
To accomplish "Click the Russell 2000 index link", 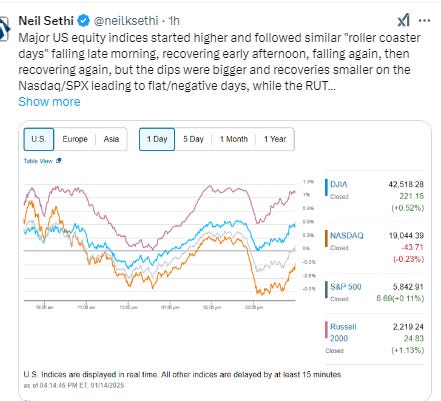I will (x=343, y=332).
